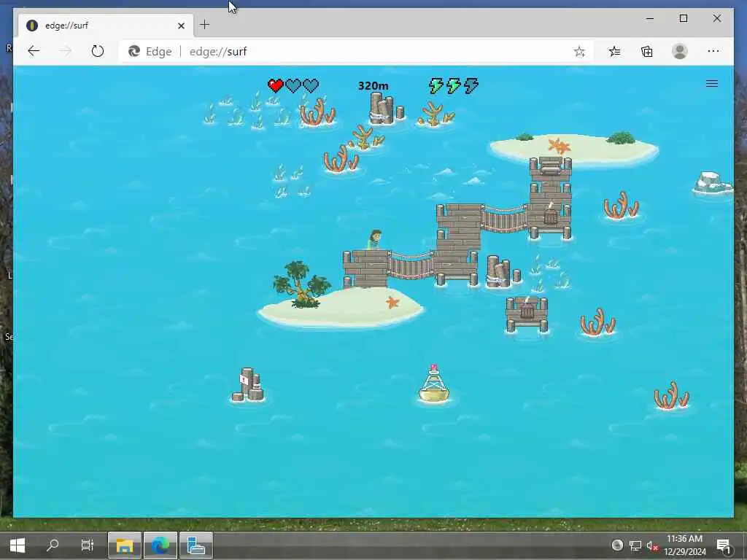This screenshot has width=747, height=560.
Task: Click the red filled heart life
Action: click(x=275, y=86)
